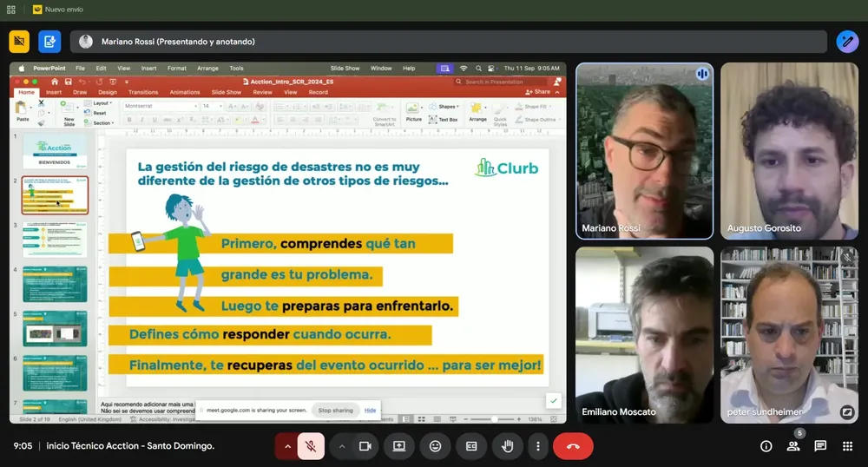This screenshot has height=467, width=868.
Task: Hang up with the red leave-call button
Action: [x=573, y=446]
